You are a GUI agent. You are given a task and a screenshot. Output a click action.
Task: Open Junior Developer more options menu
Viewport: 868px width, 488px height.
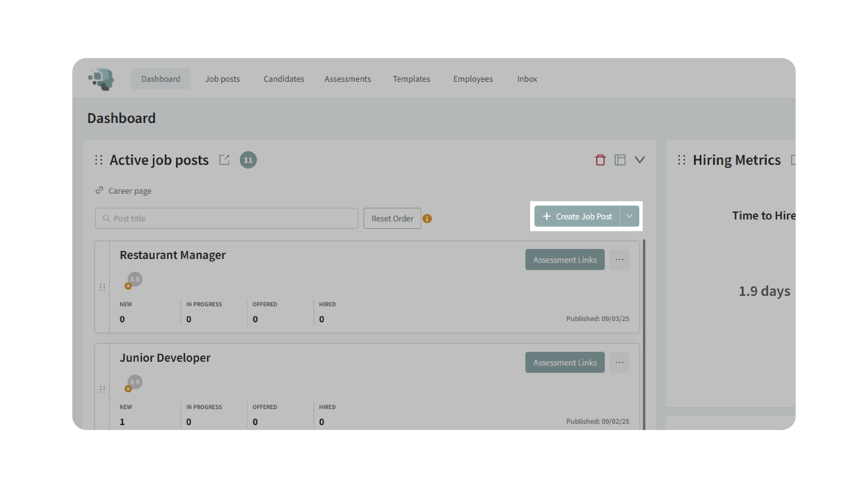pos(619,362)
